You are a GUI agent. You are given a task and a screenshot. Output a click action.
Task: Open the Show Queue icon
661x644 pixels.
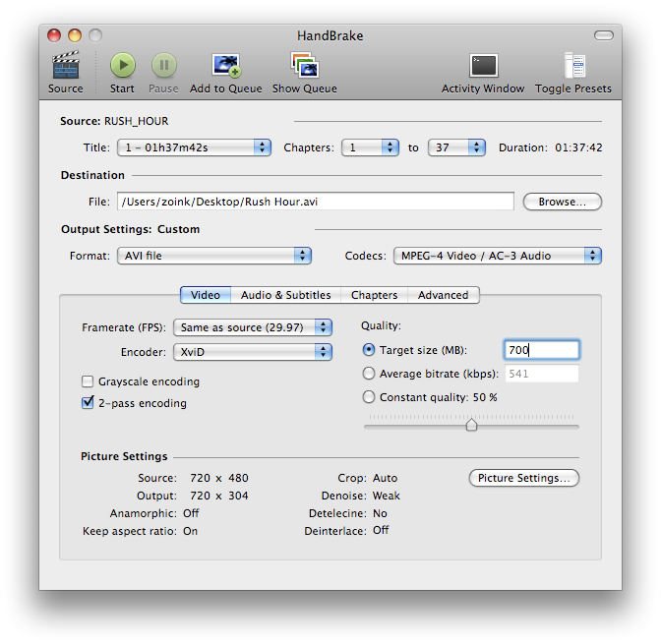pos(304,65)
